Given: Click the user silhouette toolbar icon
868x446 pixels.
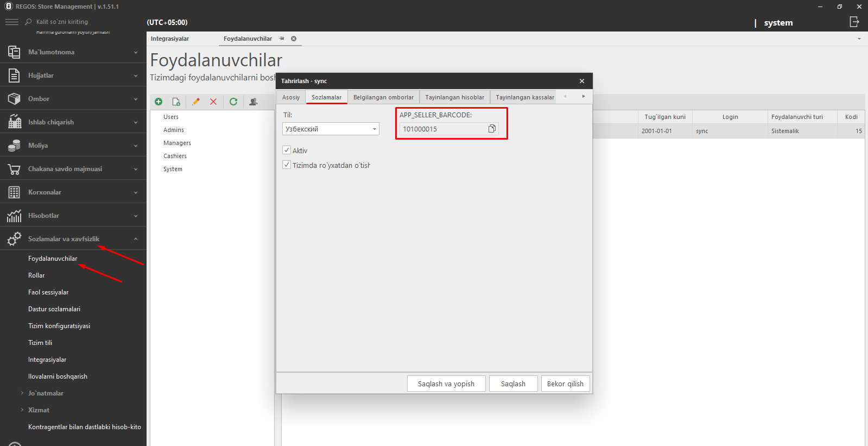Looking at the screenshot, I should click(x=253, y=102).
